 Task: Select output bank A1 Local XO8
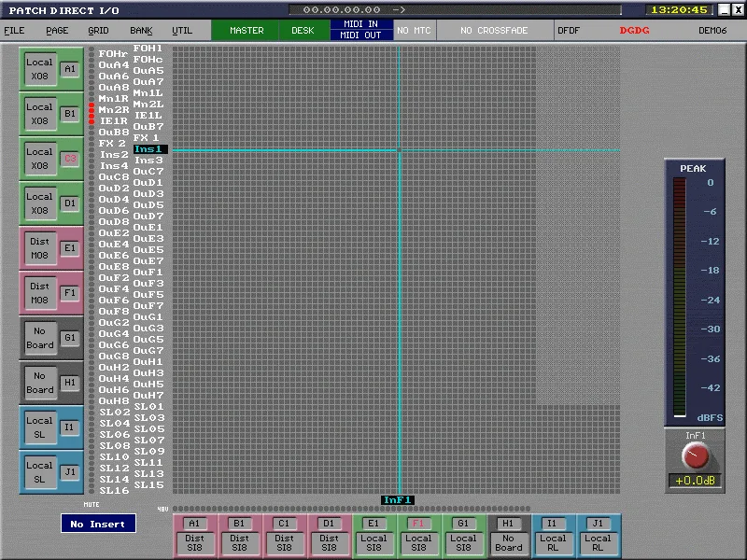(51, 69)
